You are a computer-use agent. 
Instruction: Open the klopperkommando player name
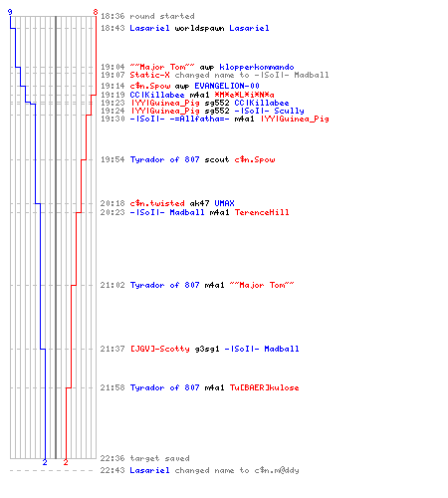point(257,67)
